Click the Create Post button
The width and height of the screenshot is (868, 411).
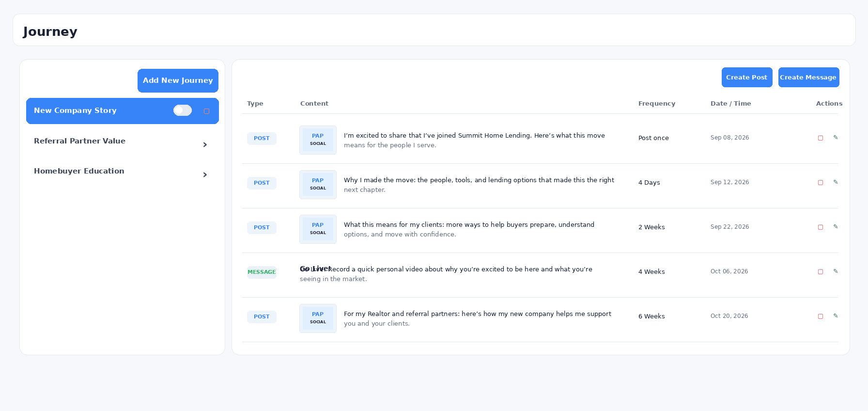tap(747, 78)
